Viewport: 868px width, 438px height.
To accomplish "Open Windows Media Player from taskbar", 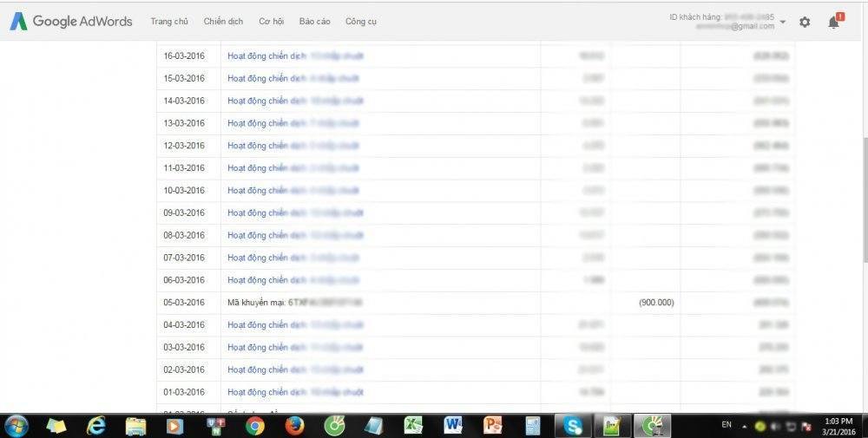I will (x=175, y=426).
